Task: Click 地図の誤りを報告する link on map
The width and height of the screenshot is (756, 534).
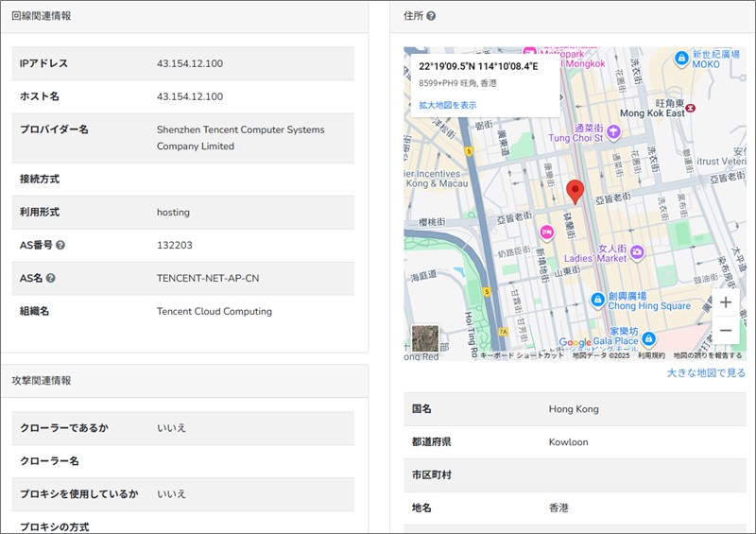Action: point(707,355)
